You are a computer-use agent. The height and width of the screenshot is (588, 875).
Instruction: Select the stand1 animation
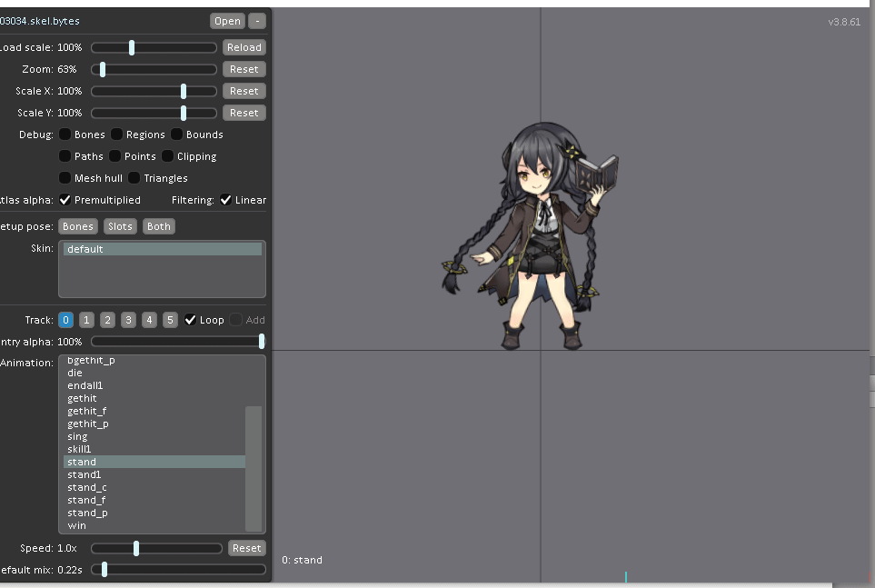pyautogui.click(x=154, y=474)
